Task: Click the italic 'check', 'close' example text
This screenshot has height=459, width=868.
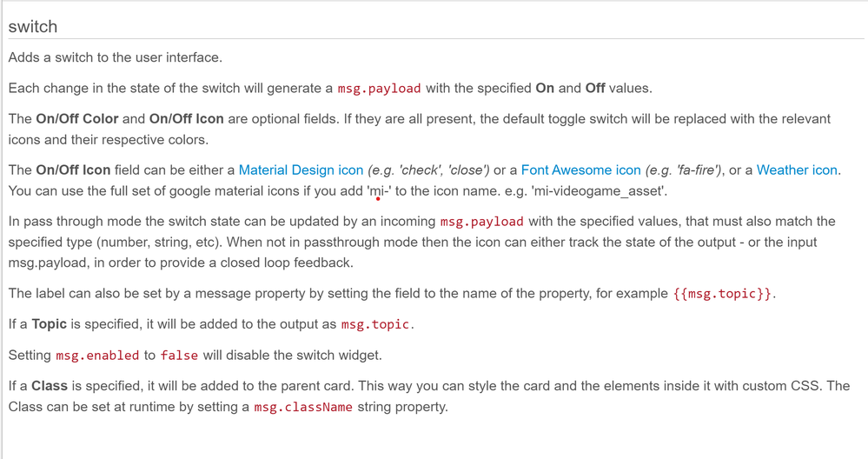Action: pyautogui.click(x=443, y=170)
